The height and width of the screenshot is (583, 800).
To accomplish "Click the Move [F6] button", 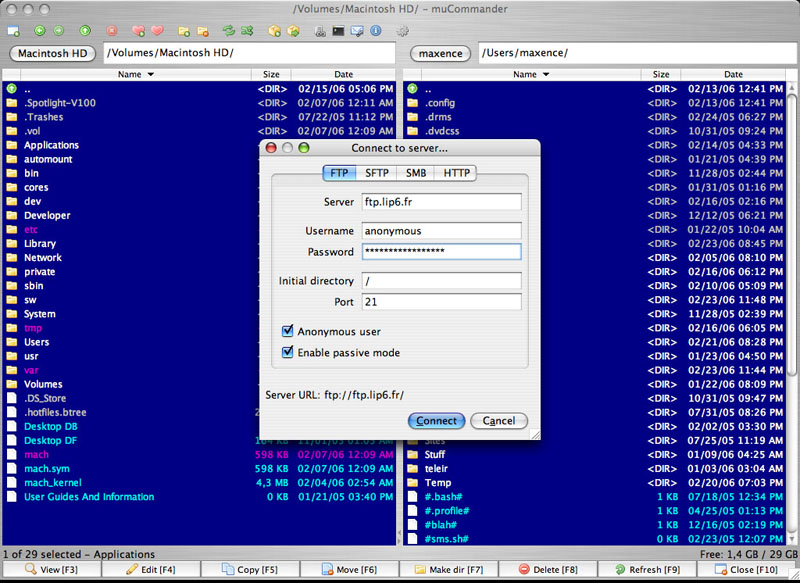I will pyautogui.click(x=349, y=569).
